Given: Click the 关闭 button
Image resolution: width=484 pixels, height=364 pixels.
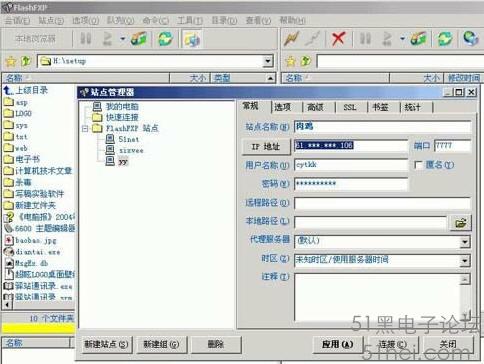Looking at the screenshot, I should pyautogui.click(x=447, y=344).
